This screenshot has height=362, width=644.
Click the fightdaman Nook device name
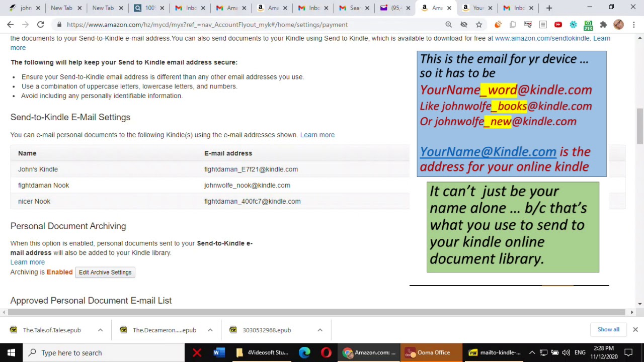point(43,185)
